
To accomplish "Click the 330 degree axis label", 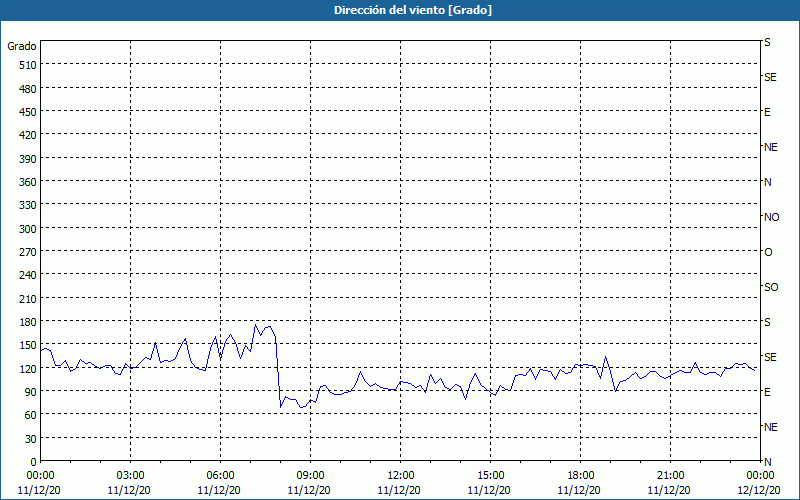I will 28,205.
